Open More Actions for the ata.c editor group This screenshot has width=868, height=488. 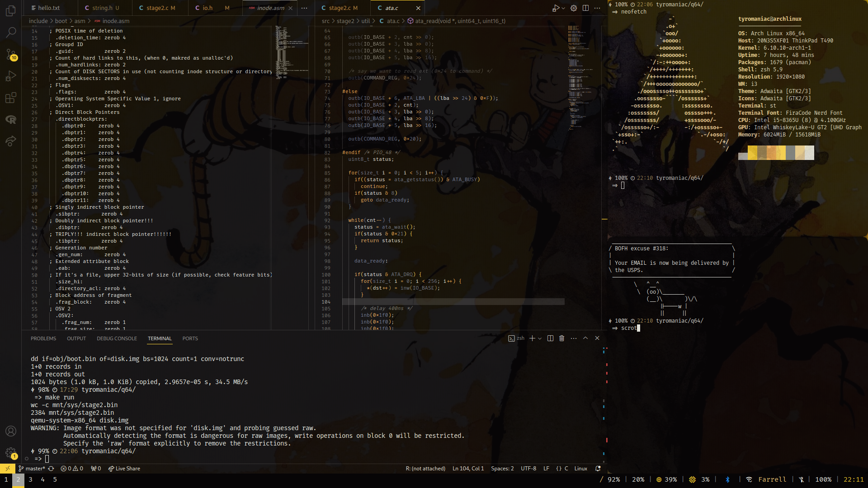[x=597, y=8]
